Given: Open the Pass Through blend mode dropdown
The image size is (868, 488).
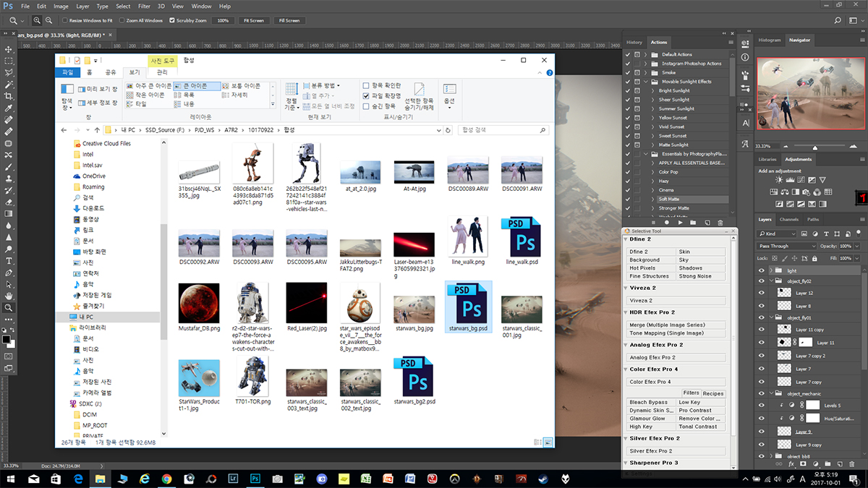Looking at the screenshot, I should [x=788, y=246].
